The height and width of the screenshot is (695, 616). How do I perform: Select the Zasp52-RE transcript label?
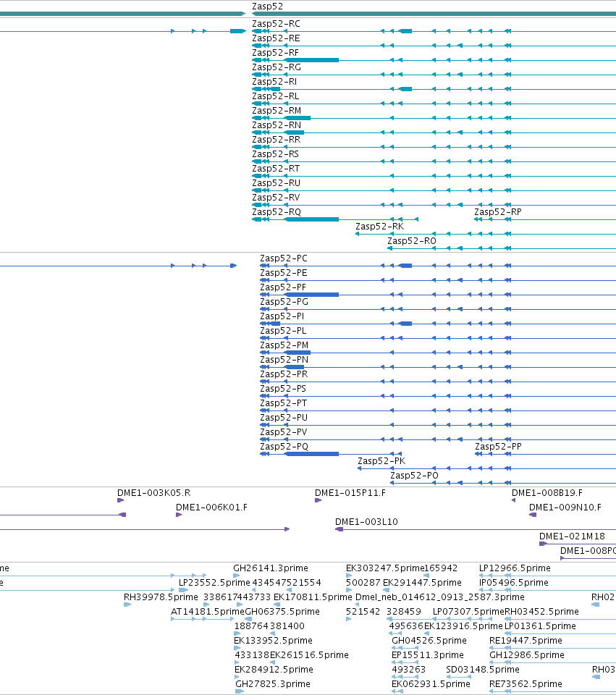pyautogui.click(x=276, y=38)
